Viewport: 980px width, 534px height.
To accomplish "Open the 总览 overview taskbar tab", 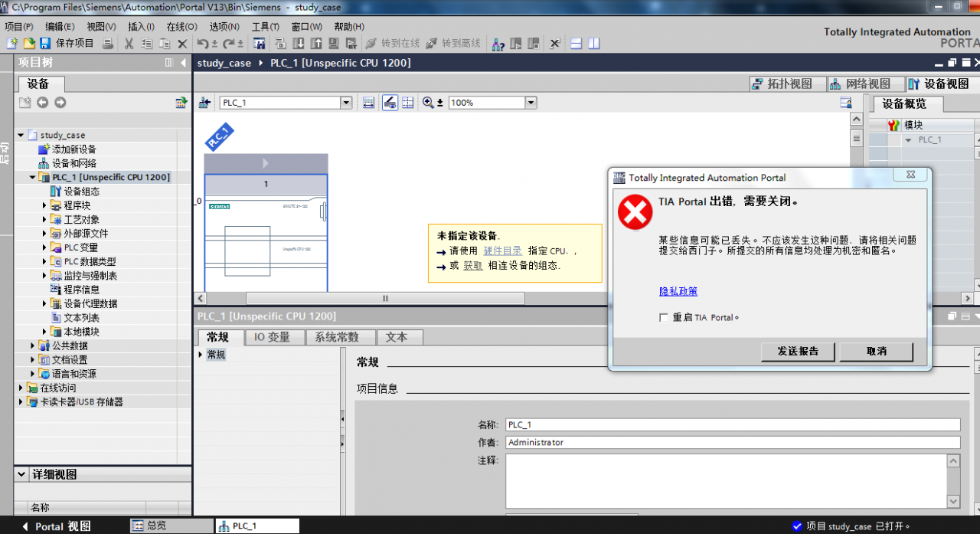I will coord(171,526).
